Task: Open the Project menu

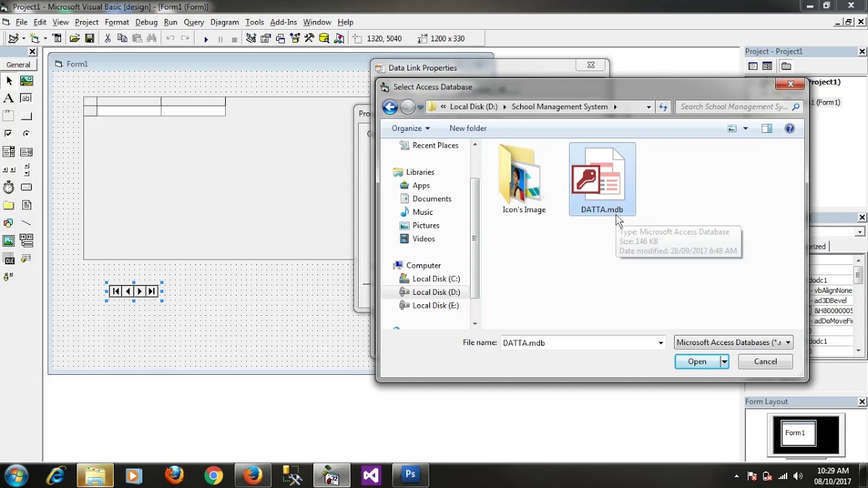Action: 87,22
